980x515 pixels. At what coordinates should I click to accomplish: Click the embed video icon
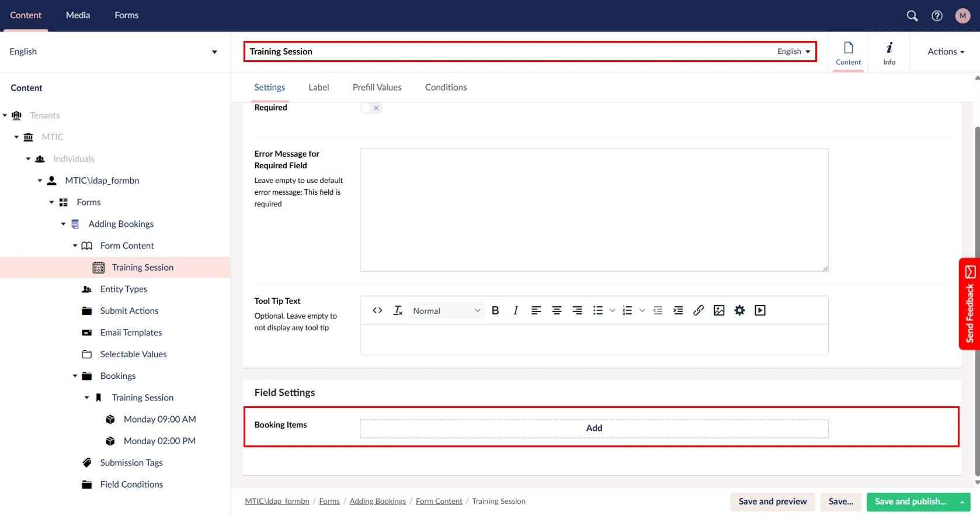pyautogui.click(x=760, y=310)
